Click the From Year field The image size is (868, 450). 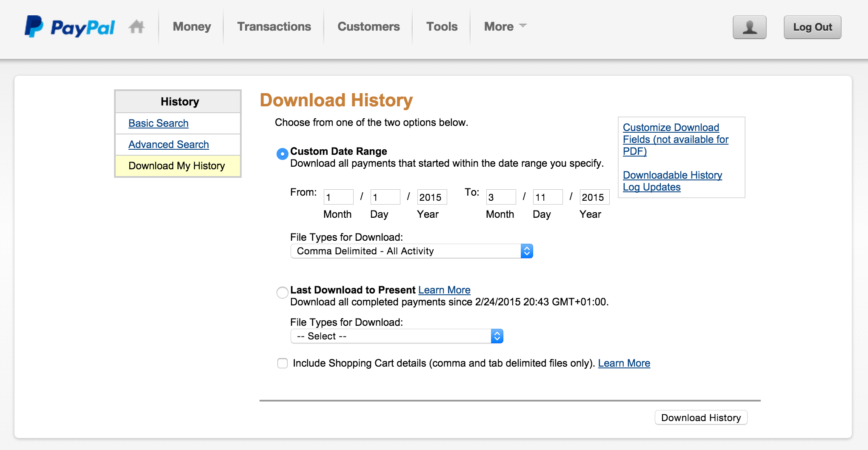click(x=432, y=197)
